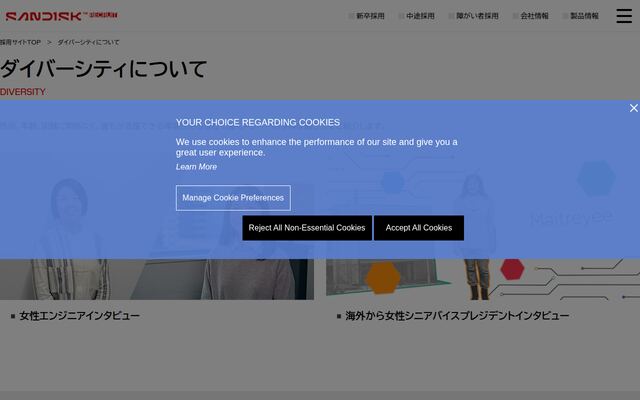Click the SanDisk logo
Image resolution: width=640 pixels, height=400 pixels.
coord(61,16)
